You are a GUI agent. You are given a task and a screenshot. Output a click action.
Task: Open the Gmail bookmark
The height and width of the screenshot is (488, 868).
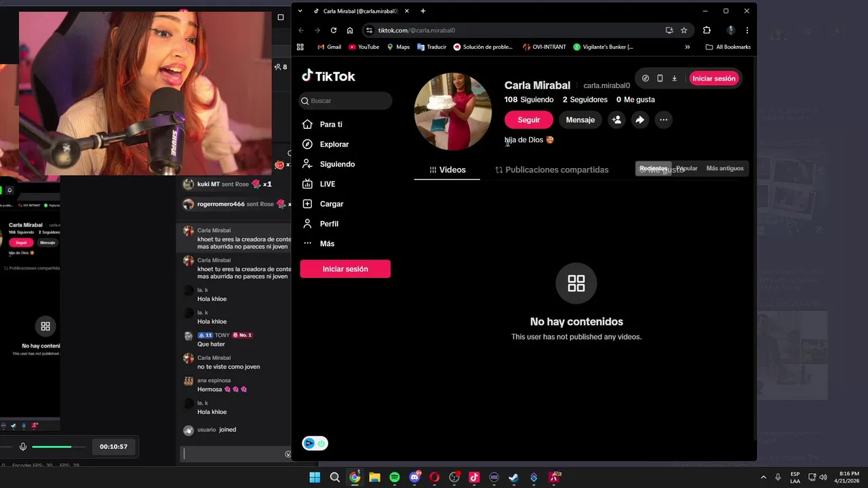329,47
